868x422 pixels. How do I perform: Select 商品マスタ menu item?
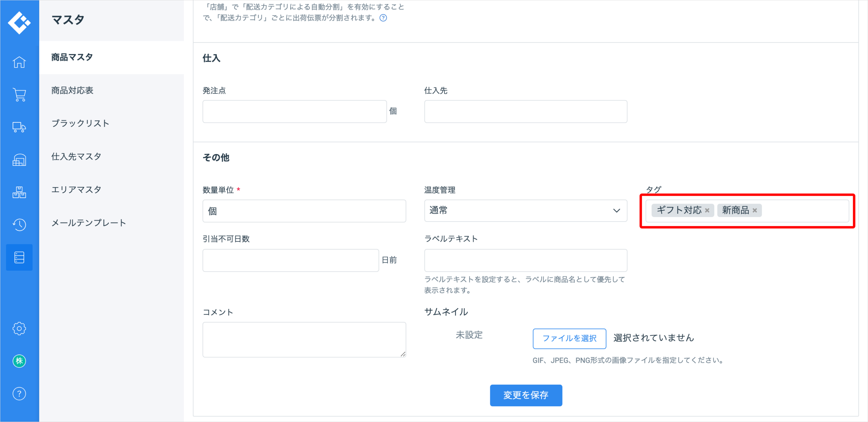pos(112,57)
